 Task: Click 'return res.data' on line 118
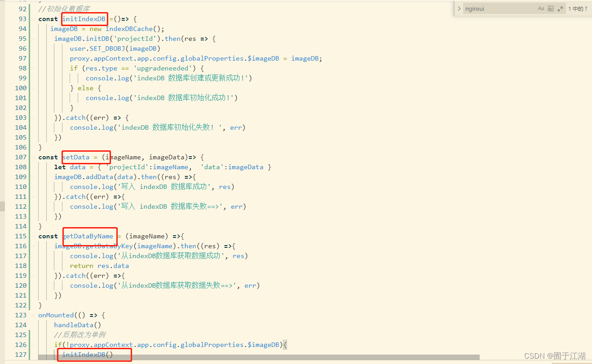(99, 266)
